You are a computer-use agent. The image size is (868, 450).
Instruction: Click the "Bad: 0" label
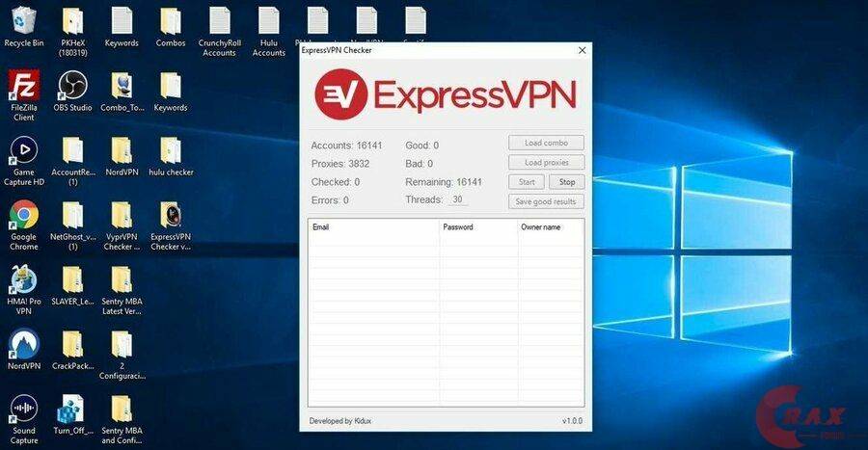pos(420,164)
